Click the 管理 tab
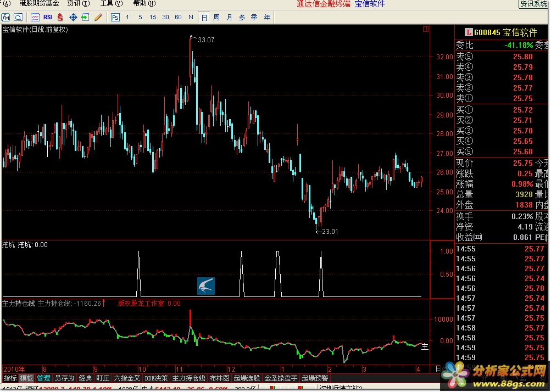Image resolution: width=551 pixels, height=392 pixels. point(43,378)
